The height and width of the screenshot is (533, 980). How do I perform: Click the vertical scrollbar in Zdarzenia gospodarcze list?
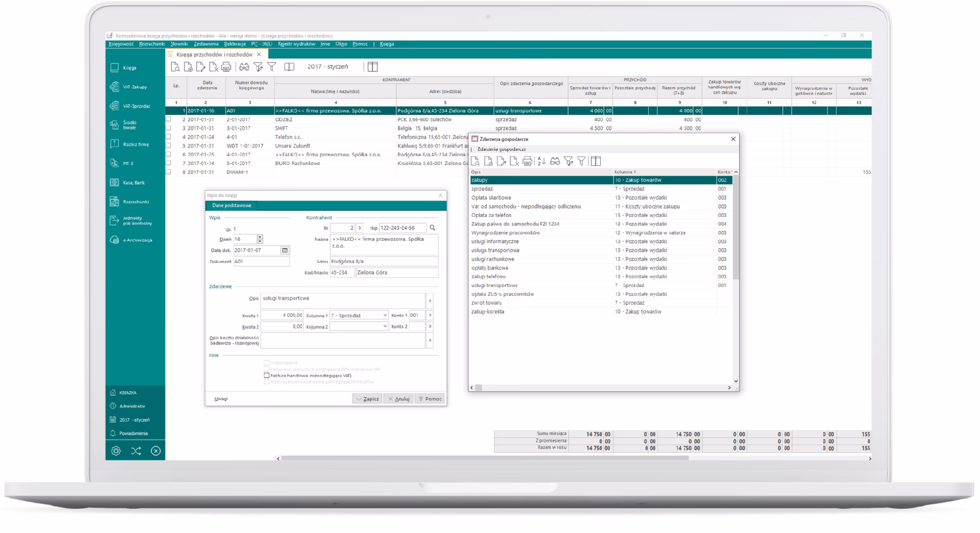[x=736, y=230]
